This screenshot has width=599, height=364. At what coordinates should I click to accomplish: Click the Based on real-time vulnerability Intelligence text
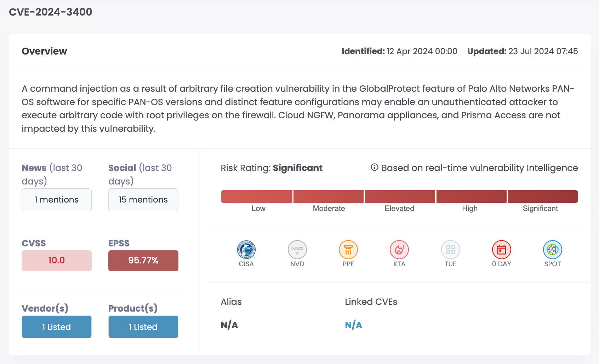coord(480,168)
